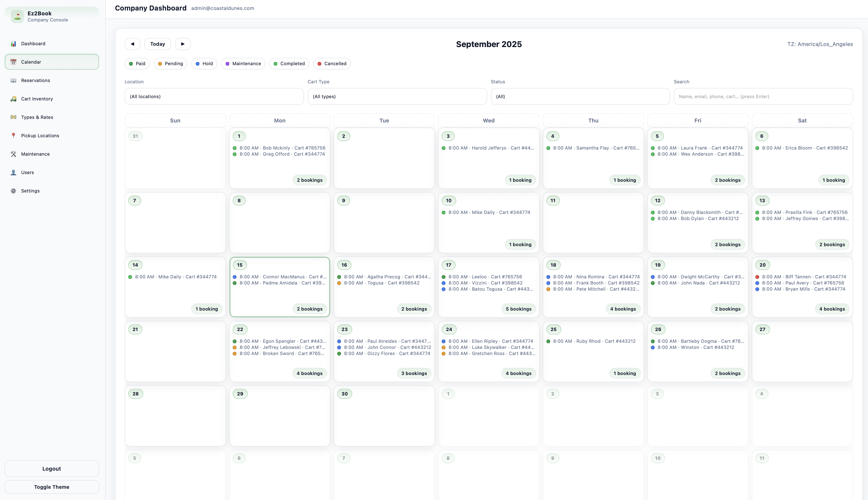Image resolution: width=868 pixels, height=500 pixels.
Task: Click the search field for name or email
Action: 763,96
